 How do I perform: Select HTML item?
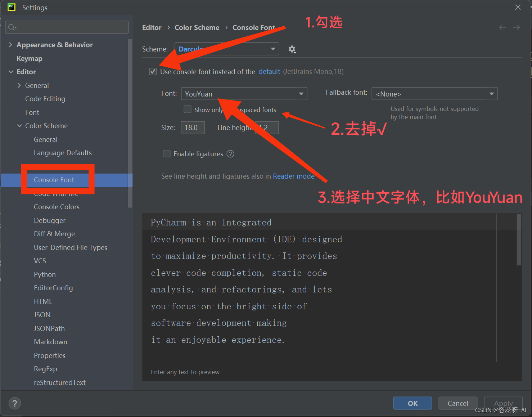[43, 301]
